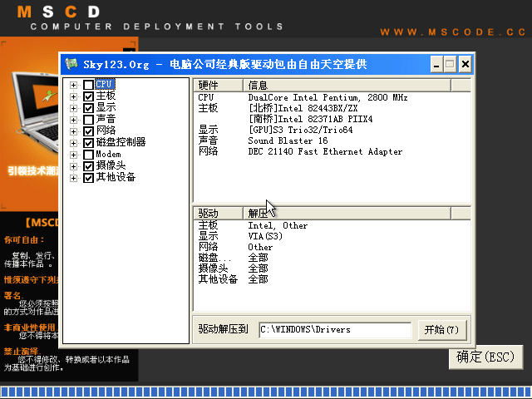This screenshot has width=532, height=399.
Task: Select the [南桥]Intel 82371AB PIIX4 row
Action: point(332,120)
